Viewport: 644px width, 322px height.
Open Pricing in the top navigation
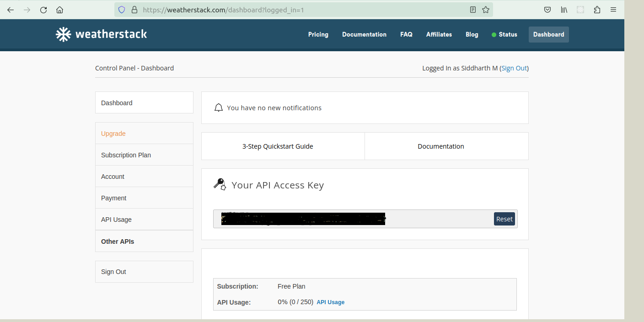coord(318,34)
